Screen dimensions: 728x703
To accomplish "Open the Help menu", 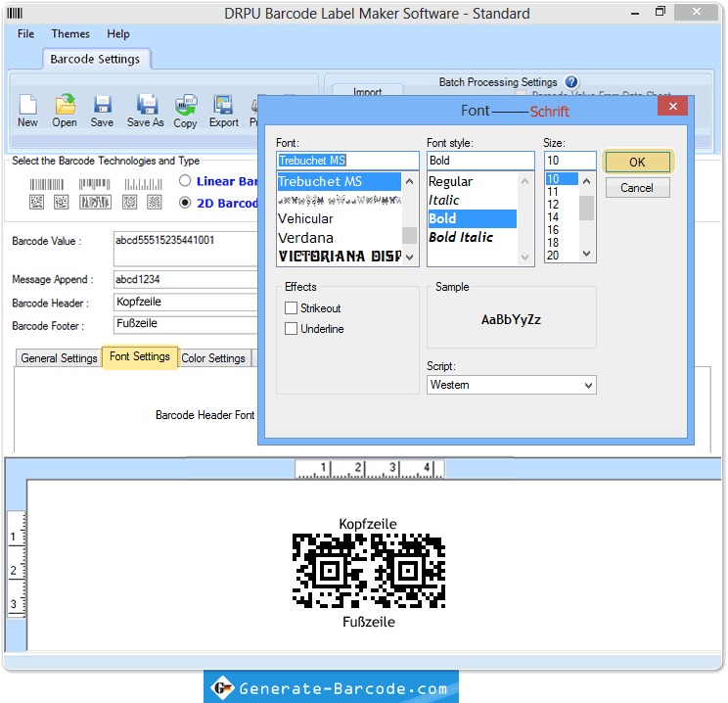I will (x=118, y=34).
